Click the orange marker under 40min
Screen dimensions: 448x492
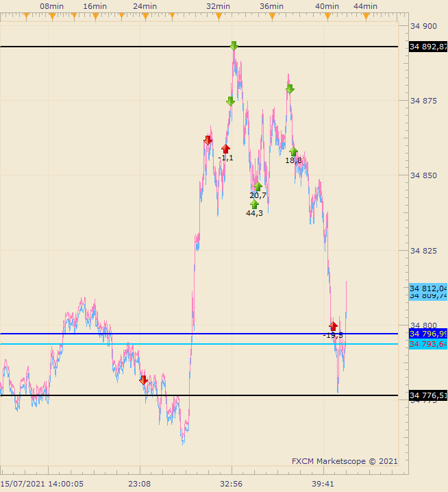(328, 16)
